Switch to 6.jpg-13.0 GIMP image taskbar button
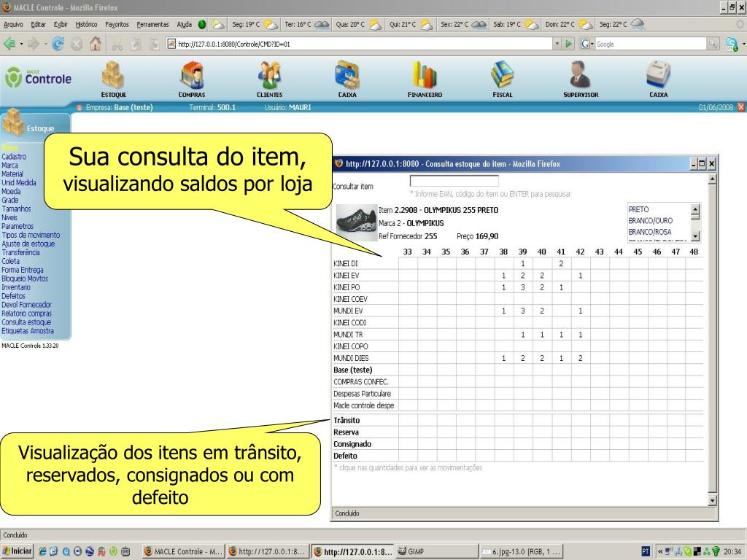The height and width of the screenshot is (560, 747). pos(521,551)
